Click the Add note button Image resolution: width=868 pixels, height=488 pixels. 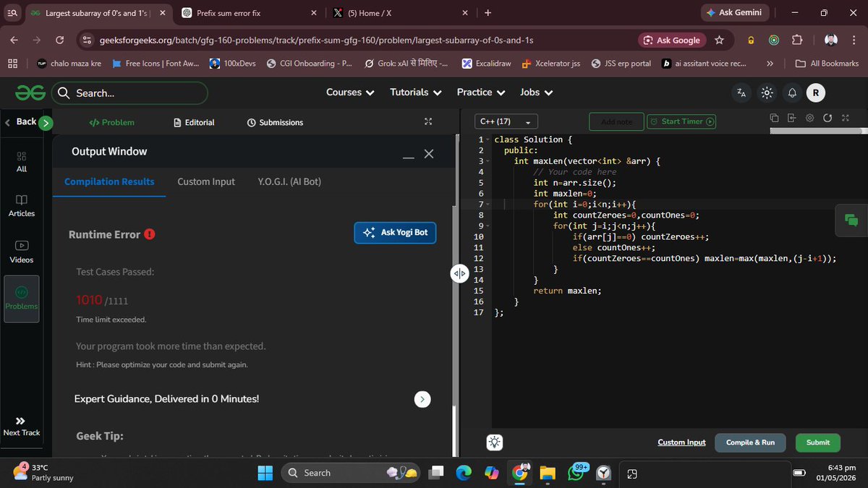pos(616,121)
